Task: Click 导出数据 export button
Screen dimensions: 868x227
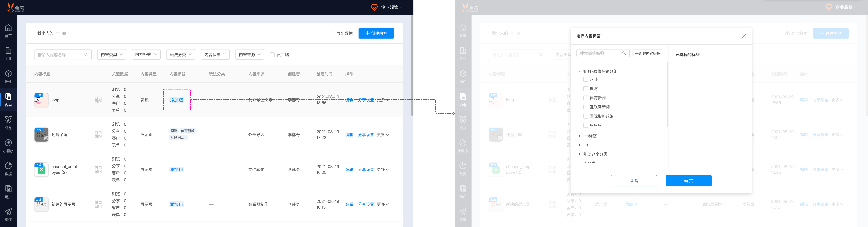Action: tap(342, 33)
